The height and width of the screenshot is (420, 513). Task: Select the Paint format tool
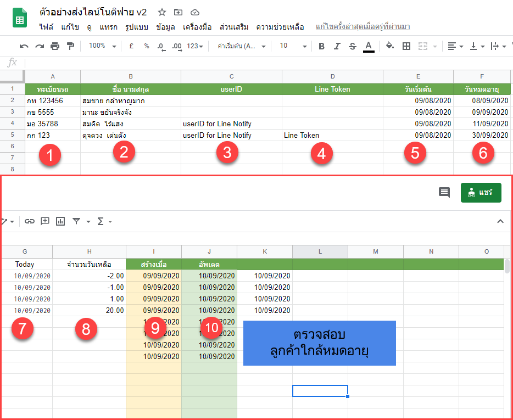[70, 46]
